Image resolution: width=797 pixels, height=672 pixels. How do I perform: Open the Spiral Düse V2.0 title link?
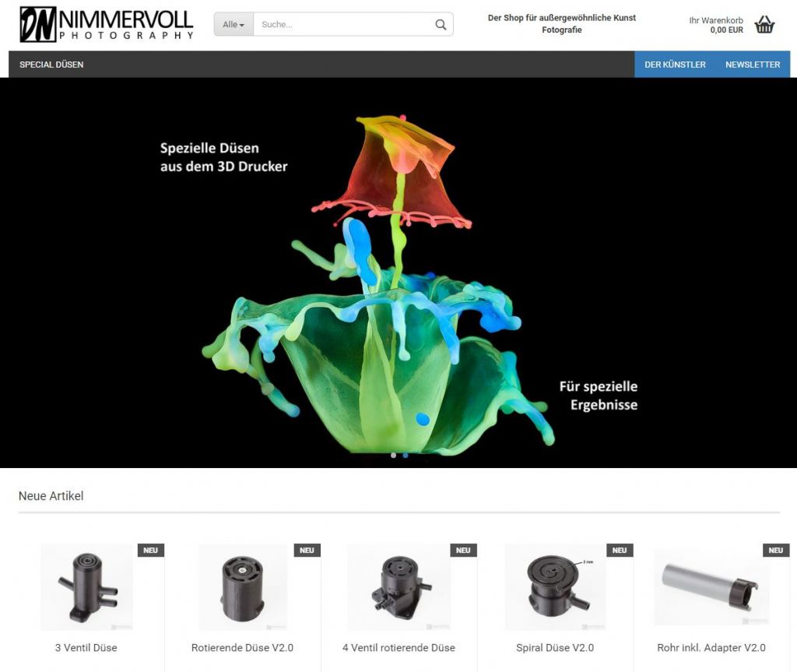[554, 648]
